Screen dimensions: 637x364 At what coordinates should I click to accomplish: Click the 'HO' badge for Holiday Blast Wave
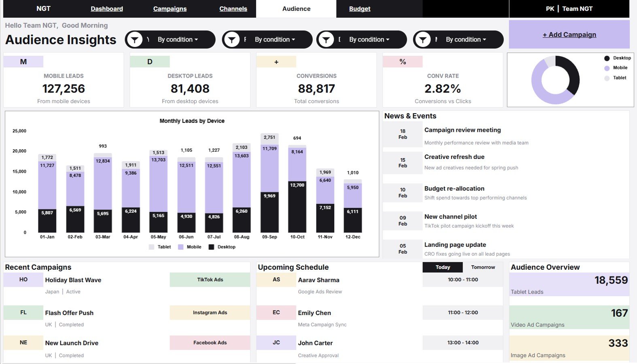click(x=23, y=279)
